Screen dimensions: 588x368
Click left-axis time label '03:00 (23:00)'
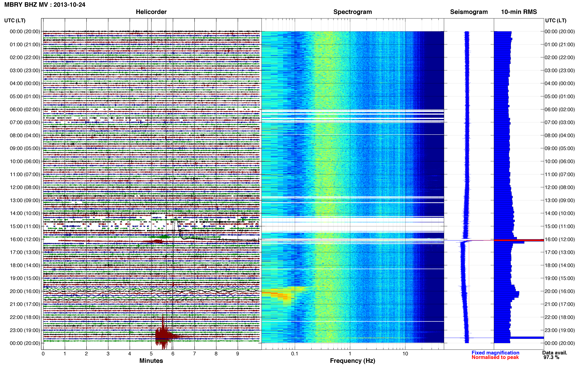point(25,71)
